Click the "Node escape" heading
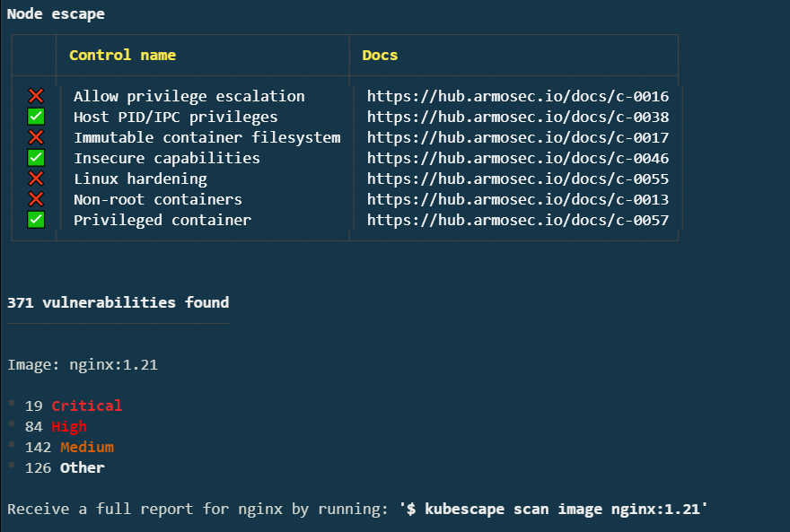The width and height of the screenshot is (790, 532). click(x=56, y=13)
